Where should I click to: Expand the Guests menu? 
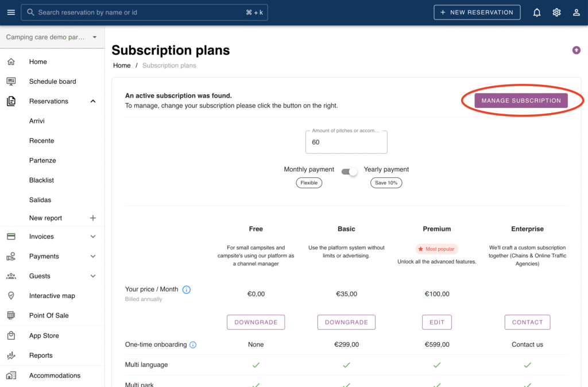click(x=93, y=276)
